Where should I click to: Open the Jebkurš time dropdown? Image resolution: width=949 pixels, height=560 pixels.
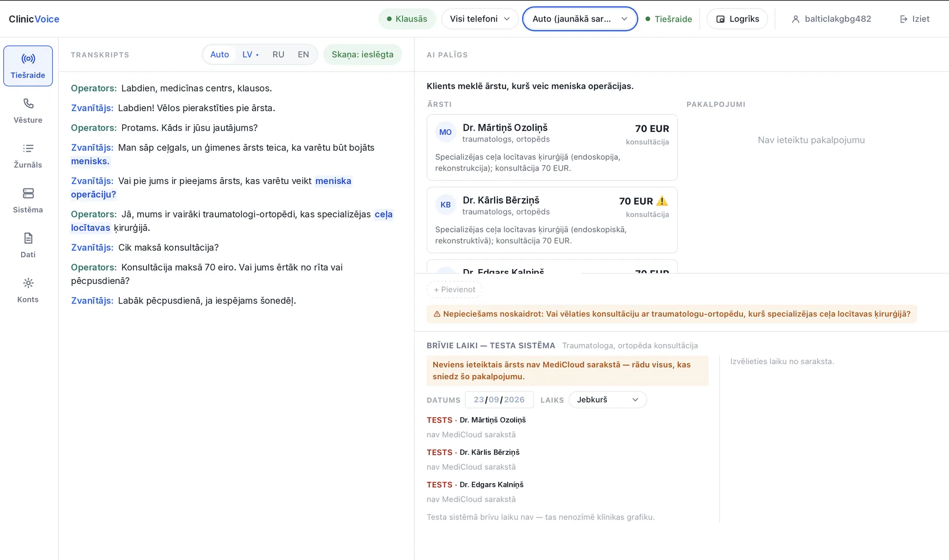click(x=607, y=400)
